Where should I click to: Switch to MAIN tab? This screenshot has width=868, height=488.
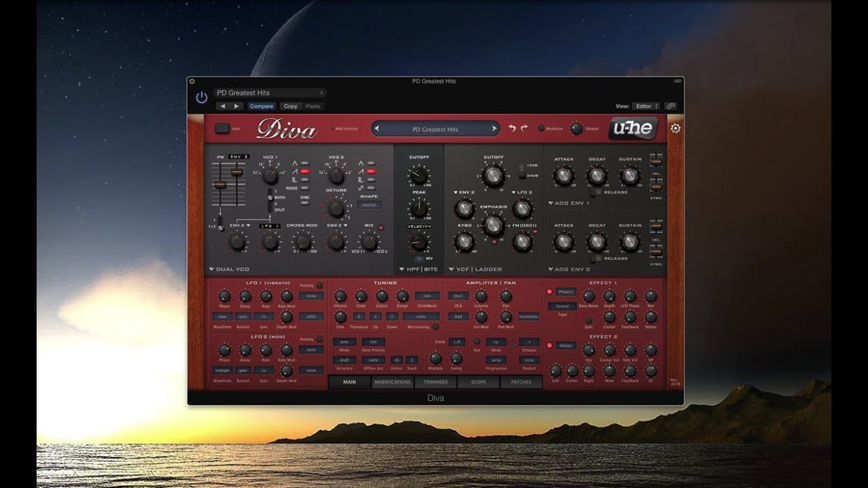point(349,382)
